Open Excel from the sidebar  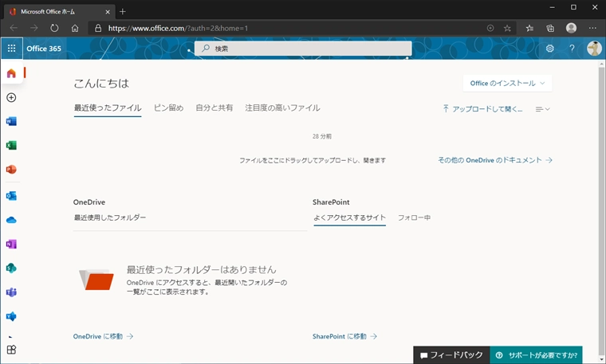(11, 145)
